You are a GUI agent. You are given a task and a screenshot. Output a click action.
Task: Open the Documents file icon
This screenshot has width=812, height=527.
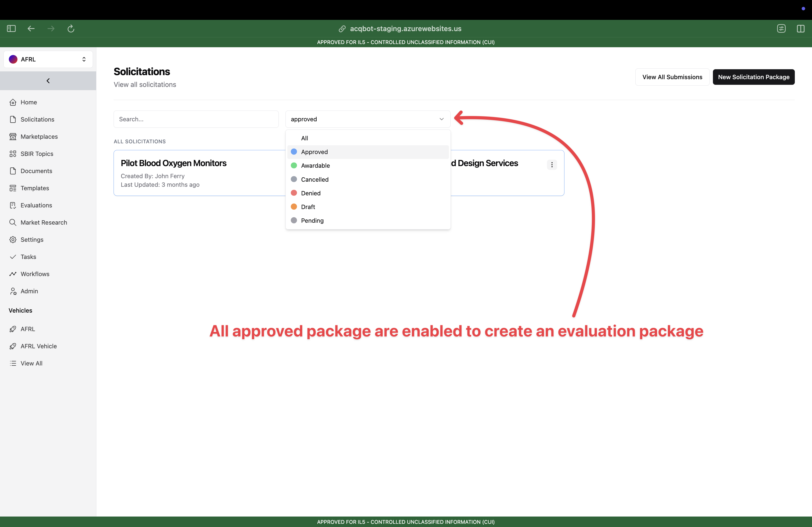click(x=13, y=171)
